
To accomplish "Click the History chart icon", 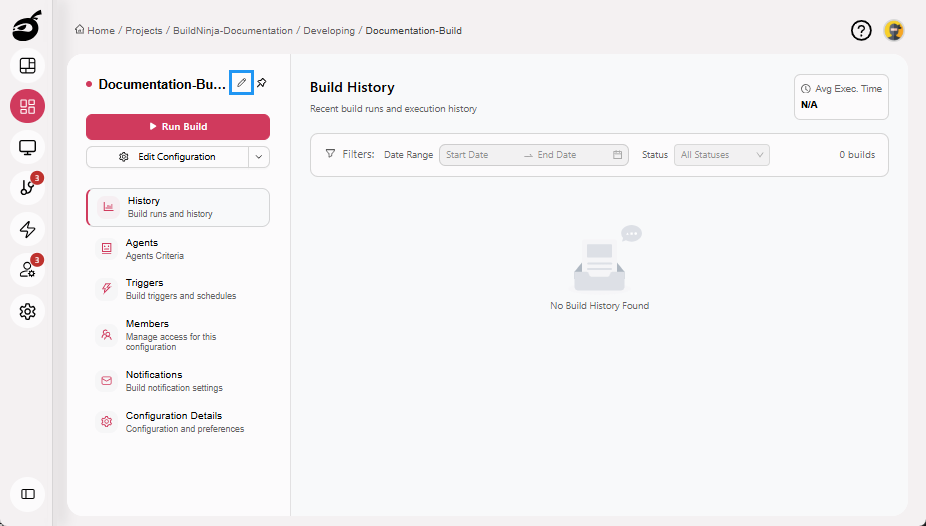I will pyautogui.click(x=109, y=207).
